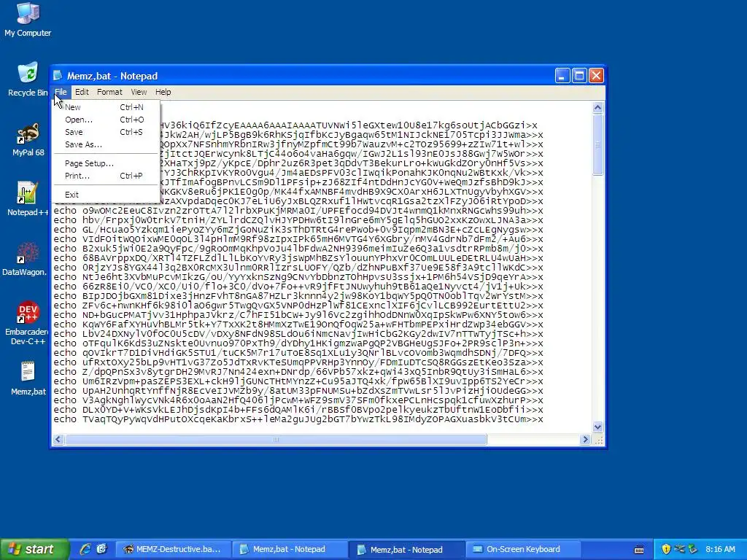Choose Print... from the File menu
The image size is (747, 560).
[x=106, y=176]
